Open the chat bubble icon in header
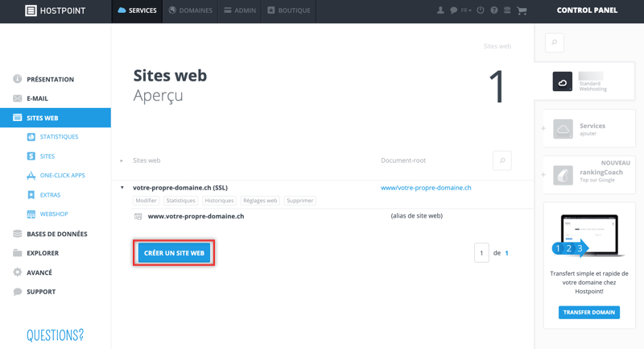This screenshot has height=349, width=644. 453,10
